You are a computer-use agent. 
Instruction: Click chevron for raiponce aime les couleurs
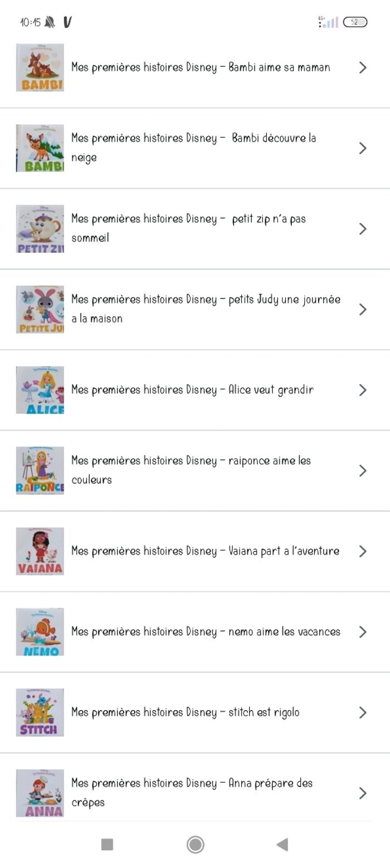[363, 471]
